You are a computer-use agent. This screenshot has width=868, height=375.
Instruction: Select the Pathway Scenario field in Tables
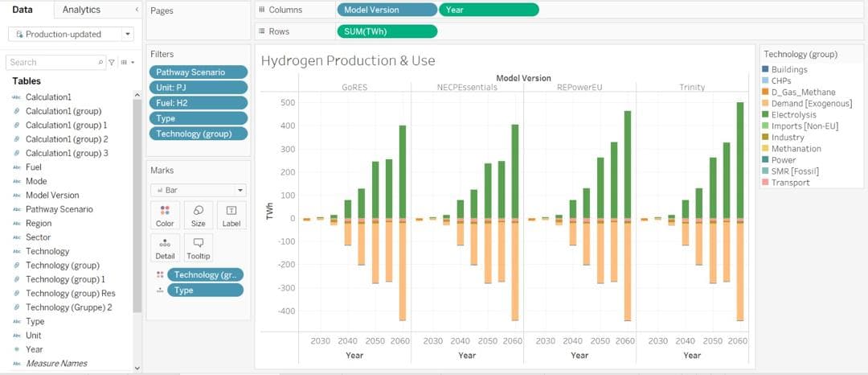(59, 209)
